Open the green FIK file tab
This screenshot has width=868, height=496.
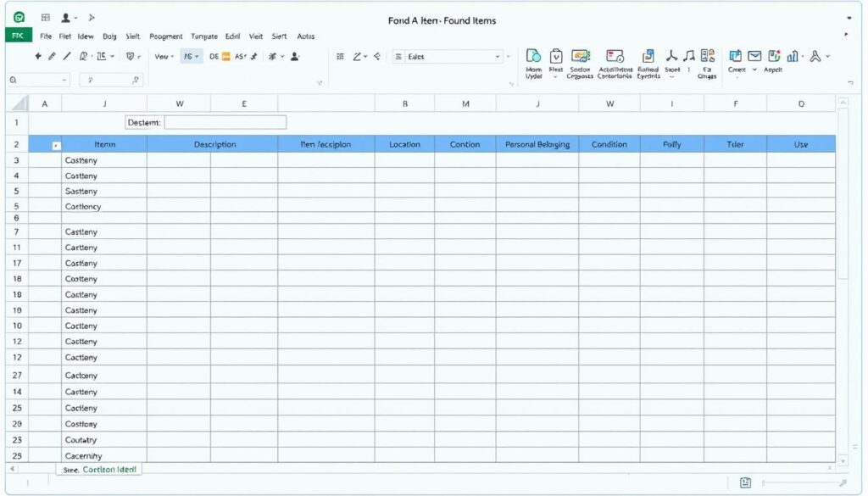[19, 36]
